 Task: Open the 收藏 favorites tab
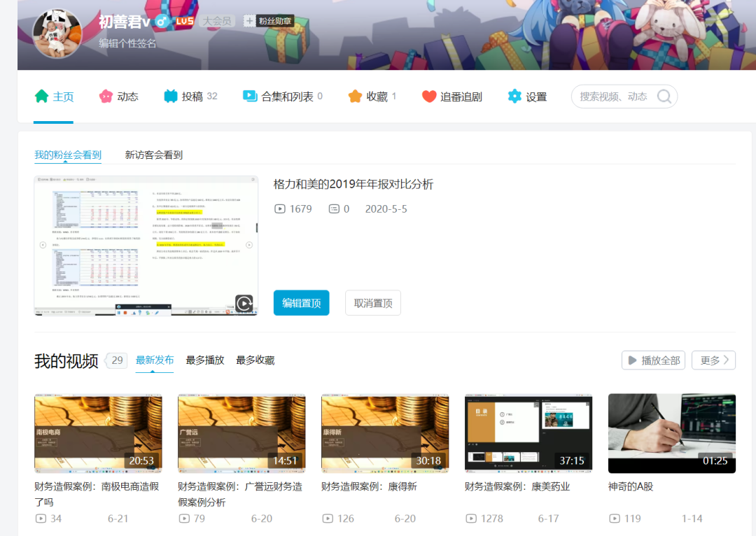click(x=372, y=97)
